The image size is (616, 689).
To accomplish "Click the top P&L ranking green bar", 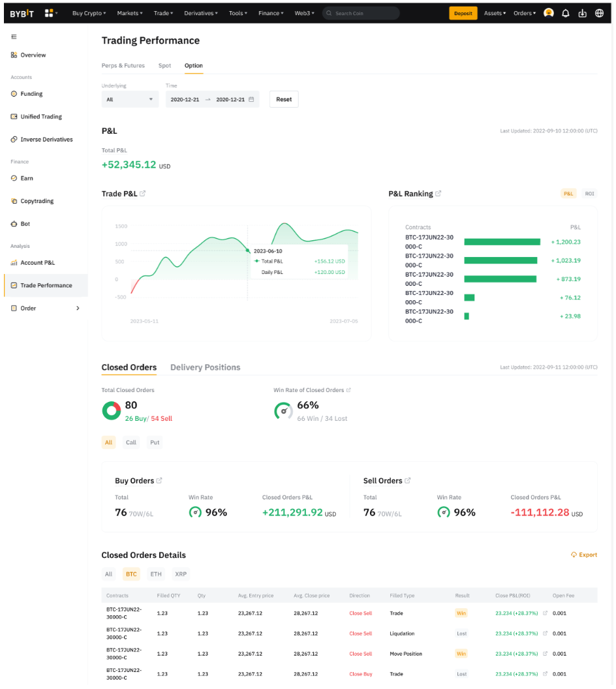I will click(x=502, y=242).
